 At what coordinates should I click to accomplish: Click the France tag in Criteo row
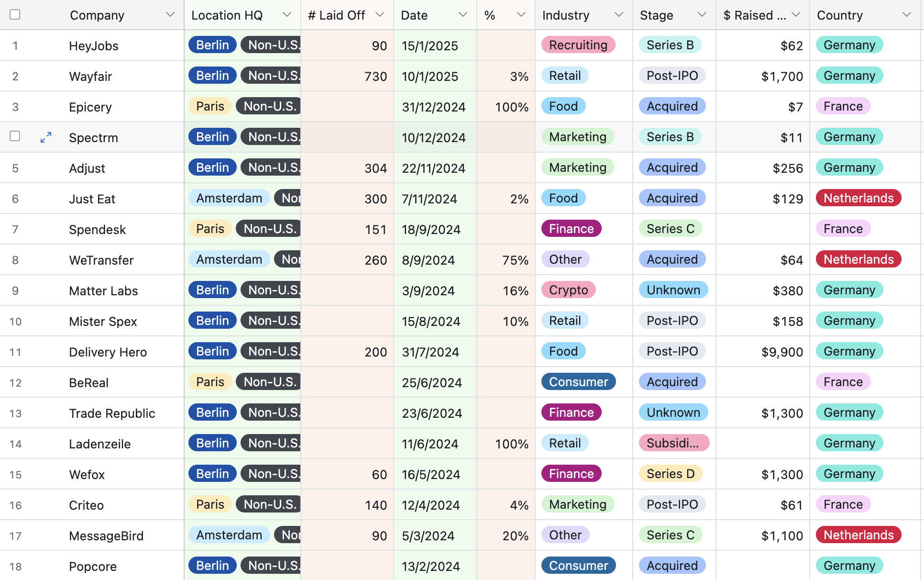[x=843, y=504]
